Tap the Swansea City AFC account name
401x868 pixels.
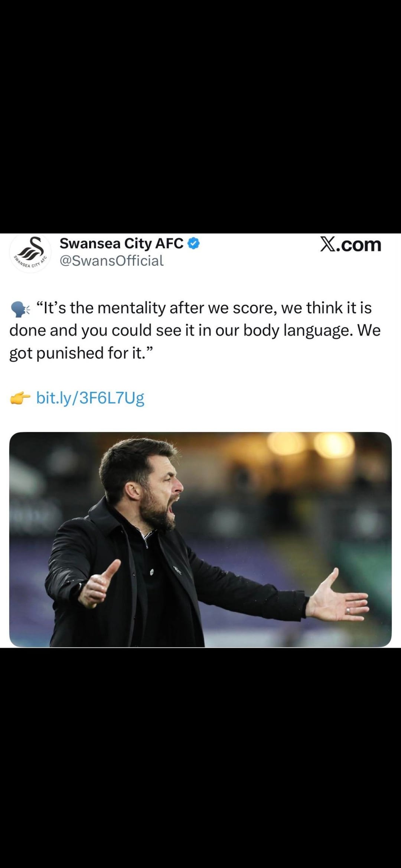coord(121,244)
